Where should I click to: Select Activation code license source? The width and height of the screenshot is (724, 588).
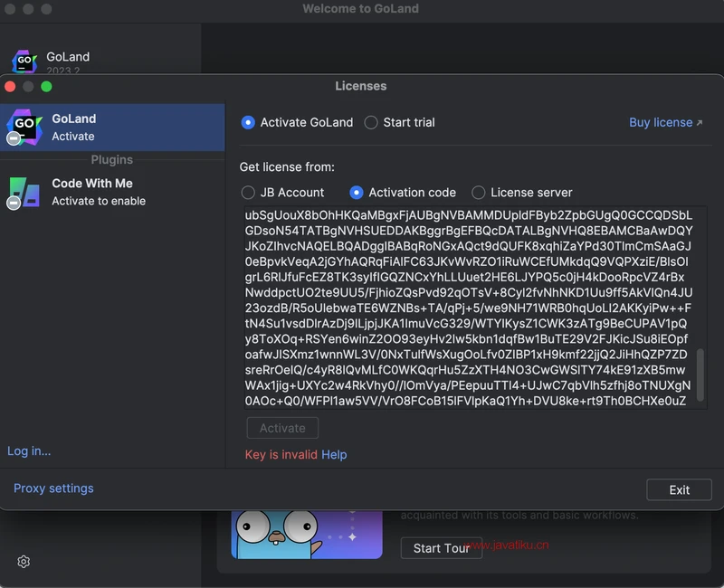point(403,193)
